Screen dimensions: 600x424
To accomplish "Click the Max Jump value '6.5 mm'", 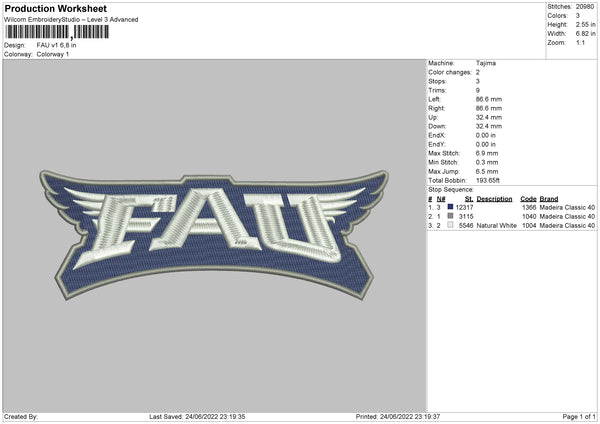I will pos(487,171).
